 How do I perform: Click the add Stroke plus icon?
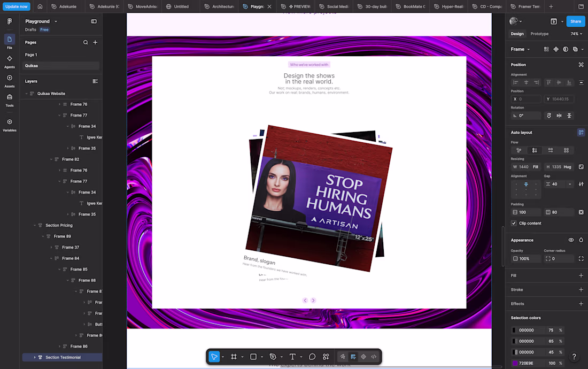point(581,289)
